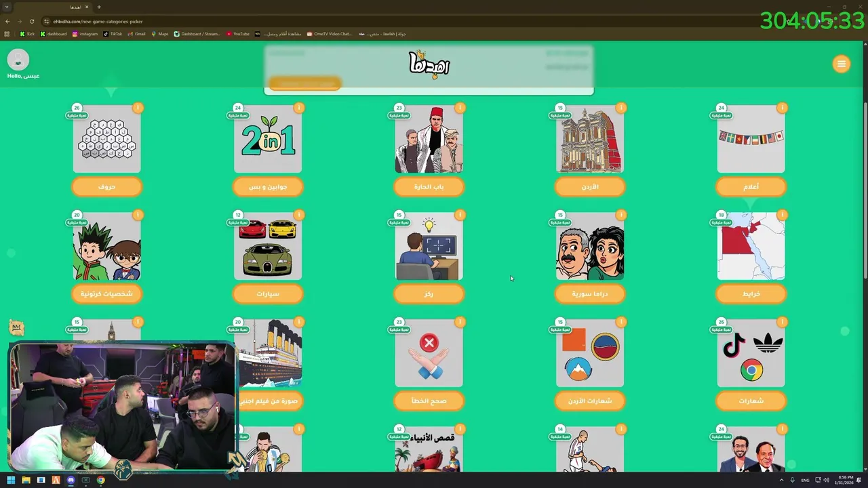
Task: Select the جوابين و بس category button
Action: (268, 186)
